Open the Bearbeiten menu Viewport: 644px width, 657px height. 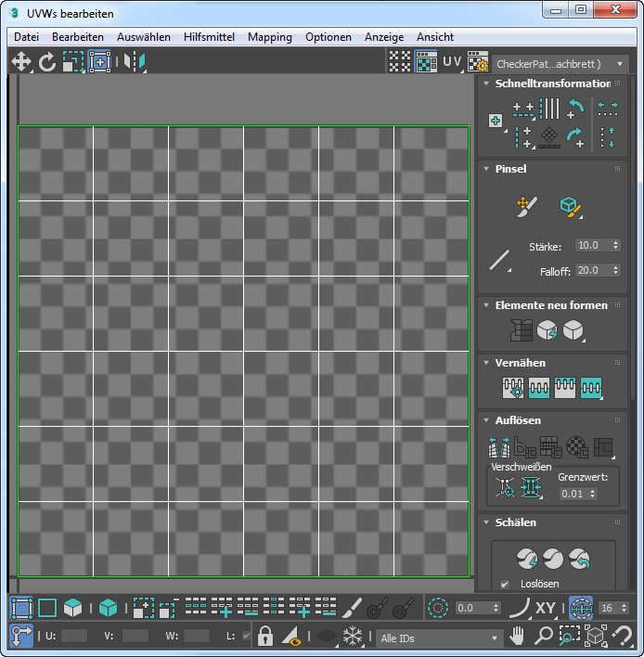point(78,37)
